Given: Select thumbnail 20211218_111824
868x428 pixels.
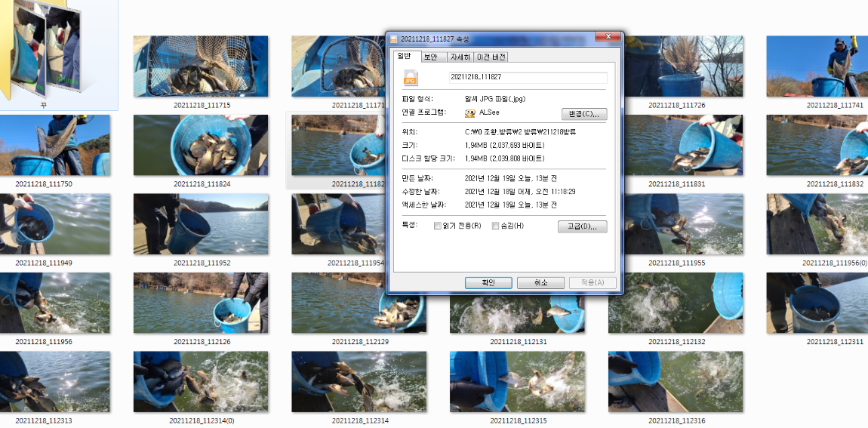Looking at the screenshot, I should [201, 145].
